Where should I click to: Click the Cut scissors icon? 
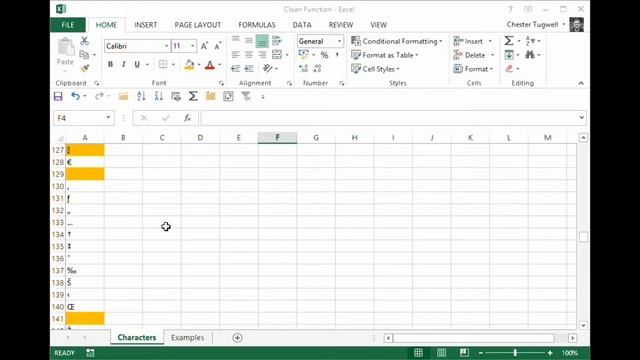coord(84,40)
